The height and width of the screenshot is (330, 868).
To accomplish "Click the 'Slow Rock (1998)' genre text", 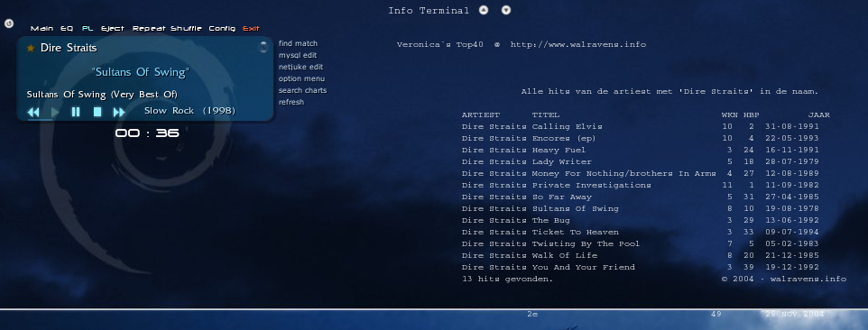I will click(x=189, y=111).
